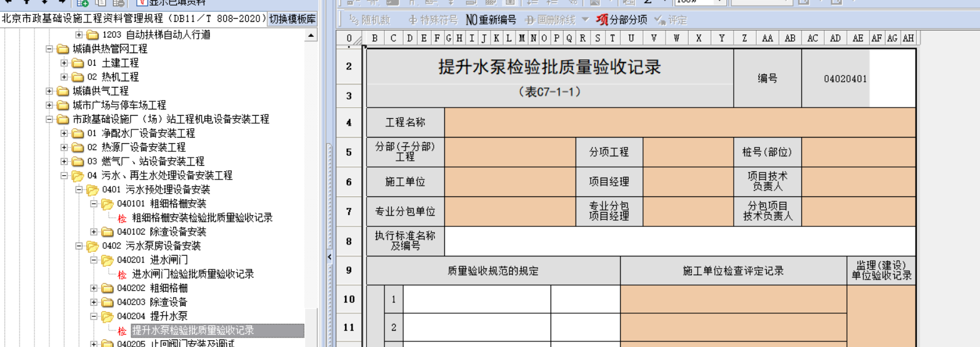Click NO重新编号 renumber button
The image size is (980, 347).
[x=491, y=19]
